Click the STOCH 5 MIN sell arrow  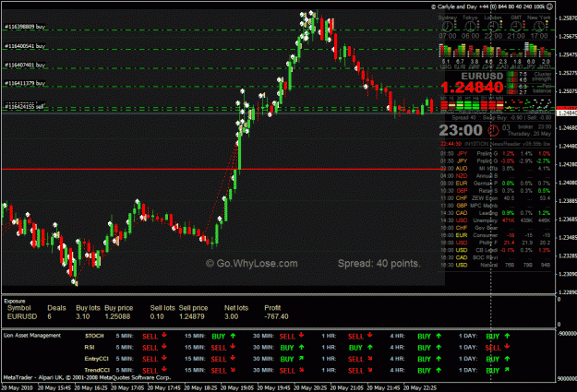pyautogui.click(x=164, y=335)
